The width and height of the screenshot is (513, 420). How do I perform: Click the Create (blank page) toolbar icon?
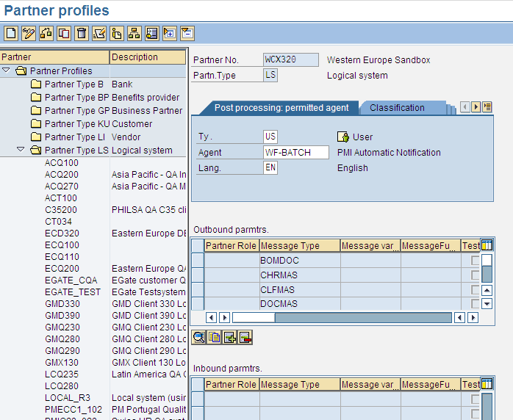pos(11,33)
